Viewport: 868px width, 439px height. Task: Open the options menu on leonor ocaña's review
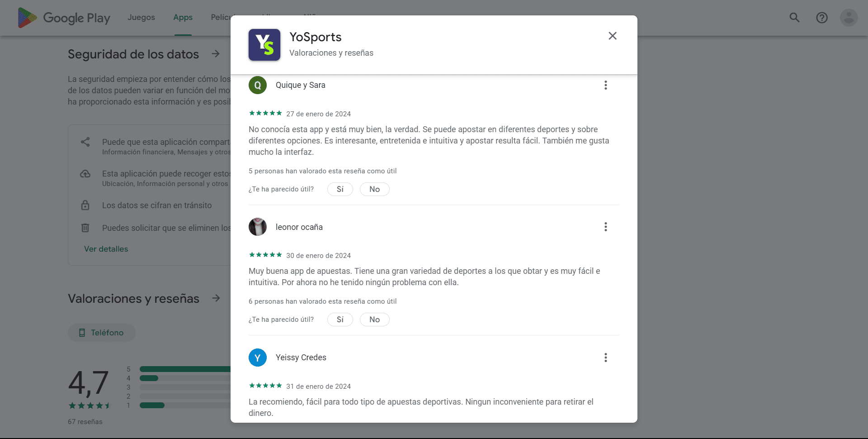point(605,227)
